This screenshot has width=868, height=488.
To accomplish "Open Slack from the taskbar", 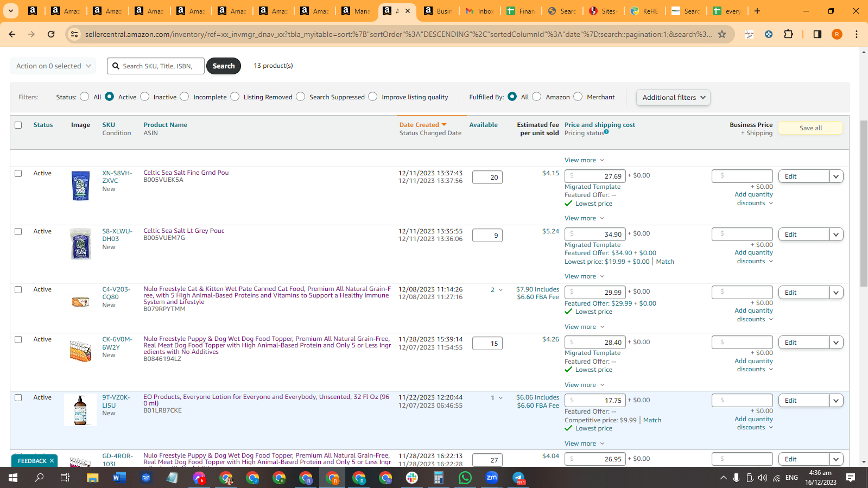I will [x=412, y=478].
